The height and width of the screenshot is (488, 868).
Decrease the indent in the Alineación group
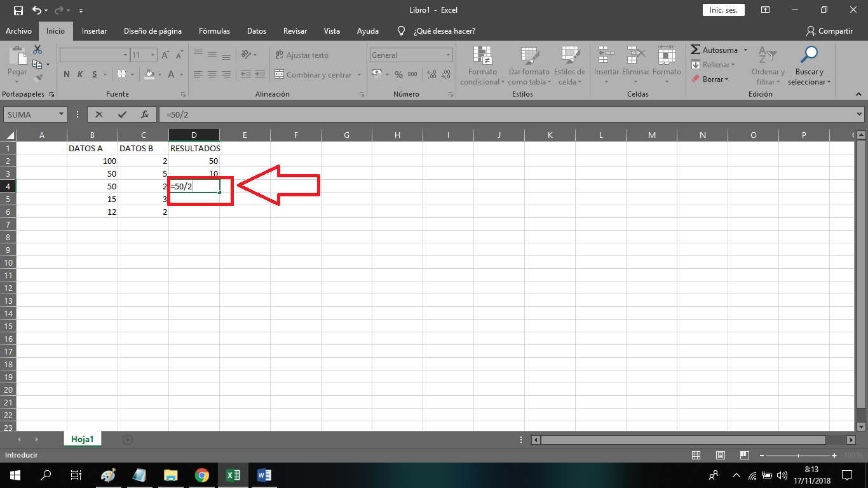point(246,74)
